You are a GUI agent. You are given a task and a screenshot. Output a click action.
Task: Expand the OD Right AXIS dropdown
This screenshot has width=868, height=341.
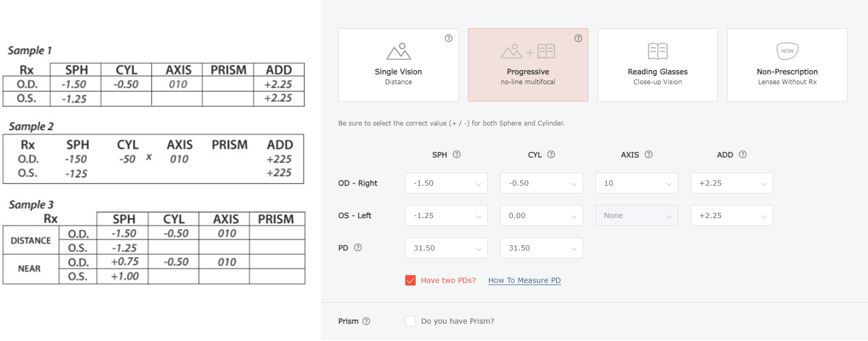pyautogui.click(x=636, y=183)
